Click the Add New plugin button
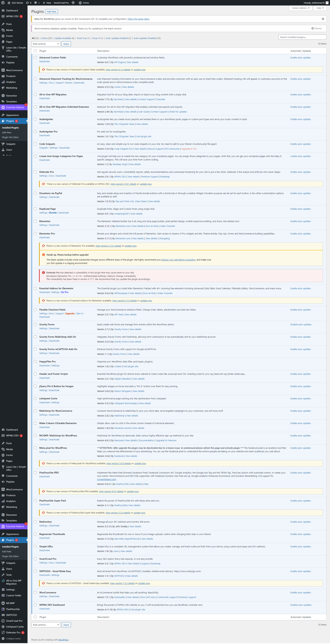 [x=52, y=12]
